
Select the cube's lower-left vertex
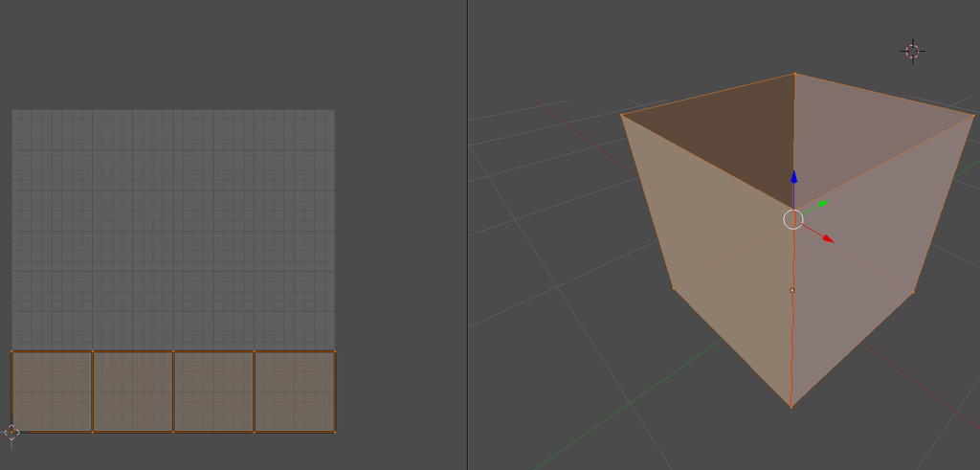(673, 288)
